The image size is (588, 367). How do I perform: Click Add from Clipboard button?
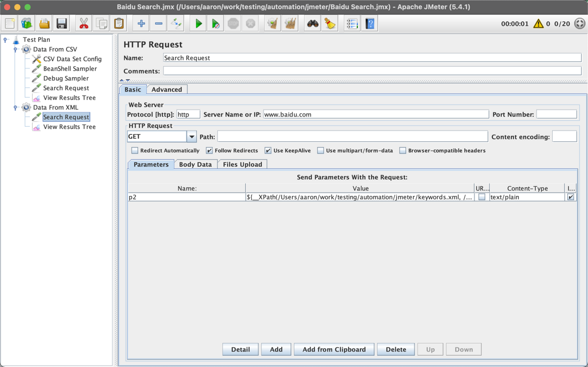pos(334,349)
